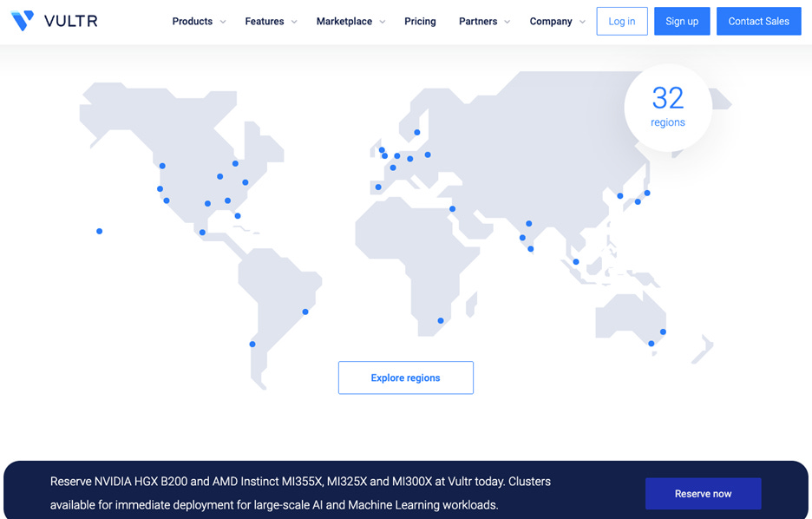Expand the Marketplace dropdown chevron
Screen dimensions: 812x519
(383, 22)
